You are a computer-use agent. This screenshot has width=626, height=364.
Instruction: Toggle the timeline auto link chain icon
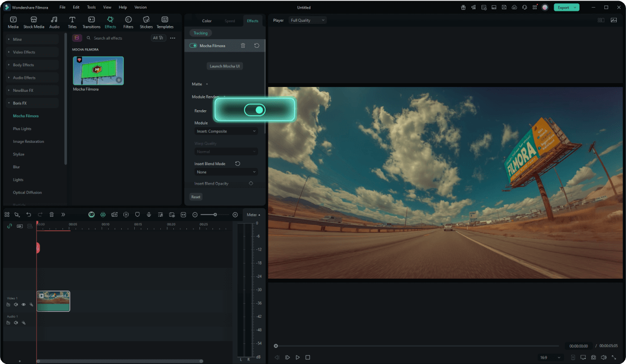10,226
